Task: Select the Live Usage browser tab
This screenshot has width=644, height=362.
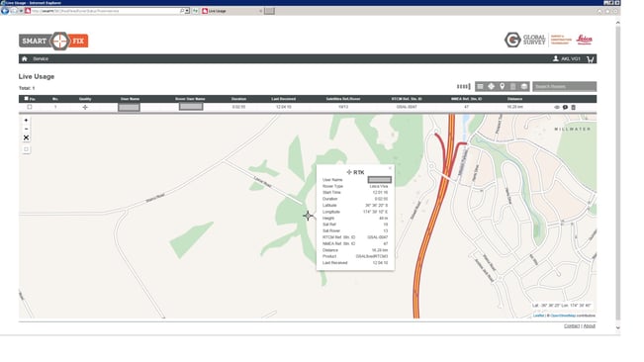Action: point(231,11)
